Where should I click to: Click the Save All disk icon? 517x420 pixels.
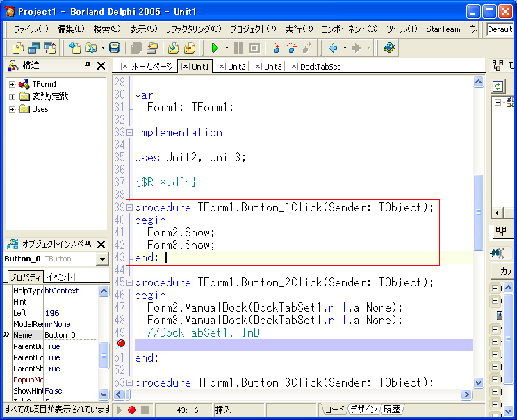[115, 48]
